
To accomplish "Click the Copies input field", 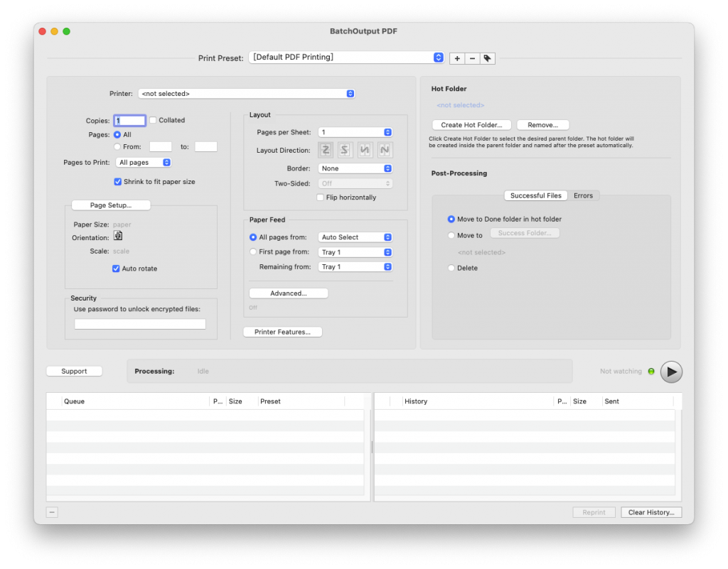I will click(129, 121).
